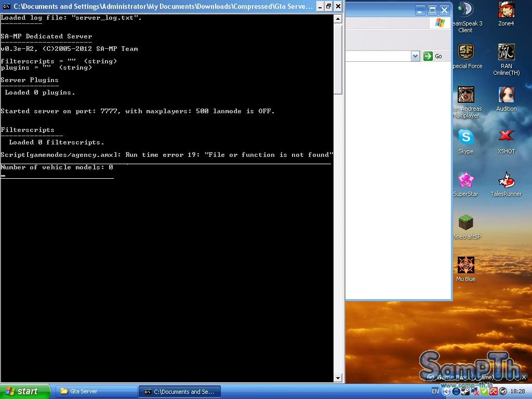Click the EN language indicator
Screen dimensions: 532x399
(435, 392)
